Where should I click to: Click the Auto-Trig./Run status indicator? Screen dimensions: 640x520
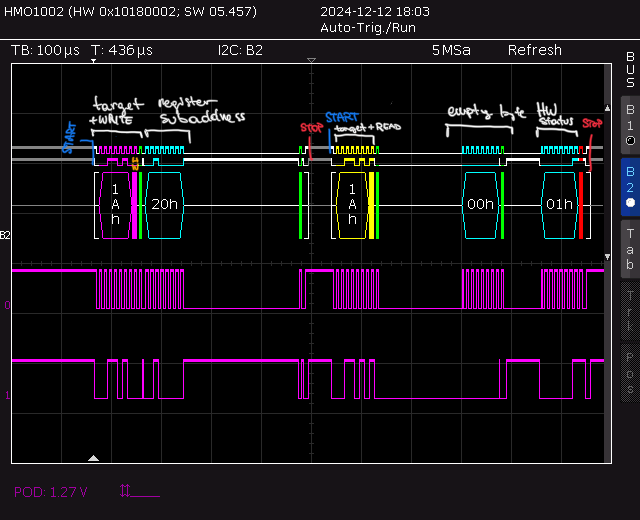(366, 28)
